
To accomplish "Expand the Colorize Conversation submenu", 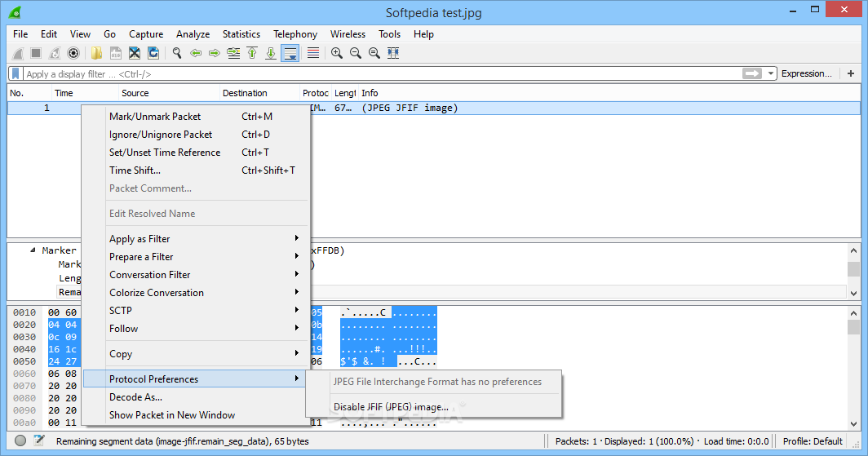I will 195,293.
